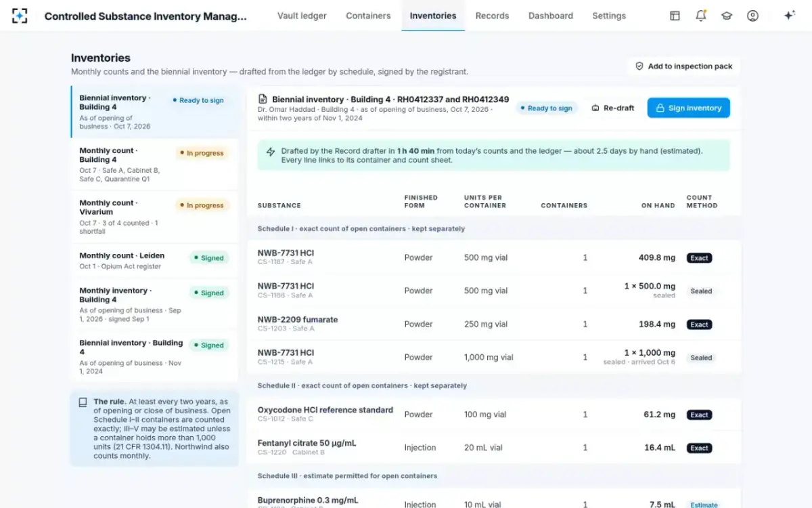Click the Substance column header
The height and width of the screenshot is (508, 812).
279,205
